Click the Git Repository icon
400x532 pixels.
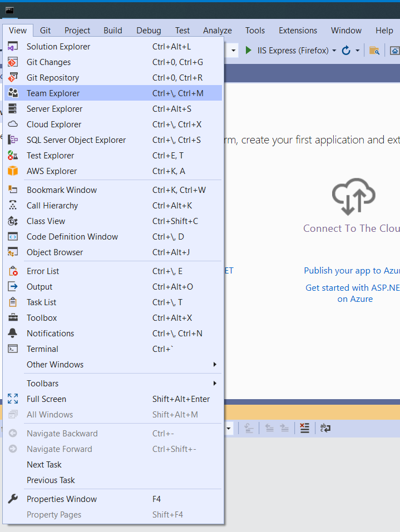pos(13,78)
